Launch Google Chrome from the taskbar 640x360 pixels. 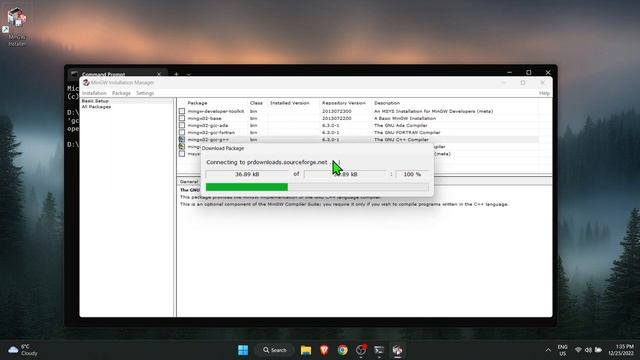click(x=342, y=350)
